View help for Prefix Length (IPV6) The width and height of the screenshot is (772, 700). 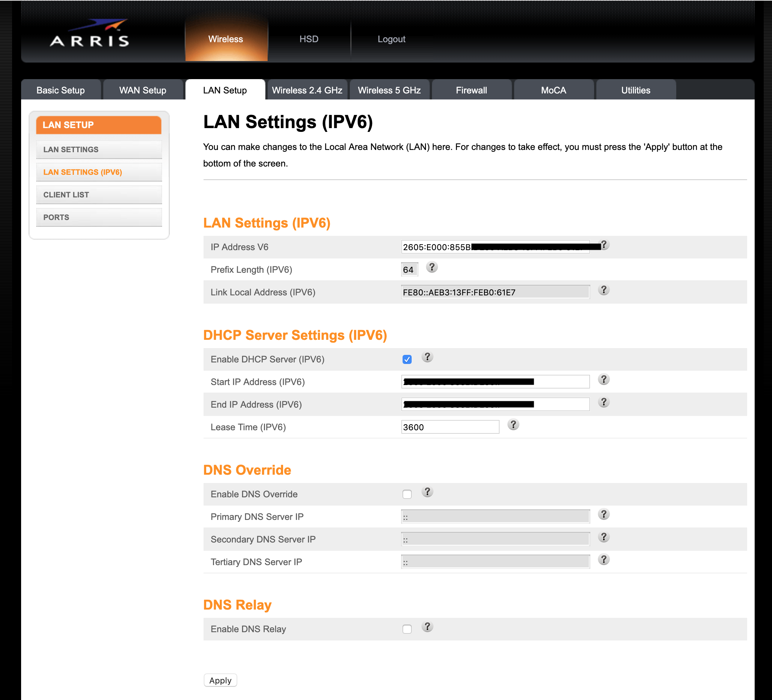[x=432, y=267]
